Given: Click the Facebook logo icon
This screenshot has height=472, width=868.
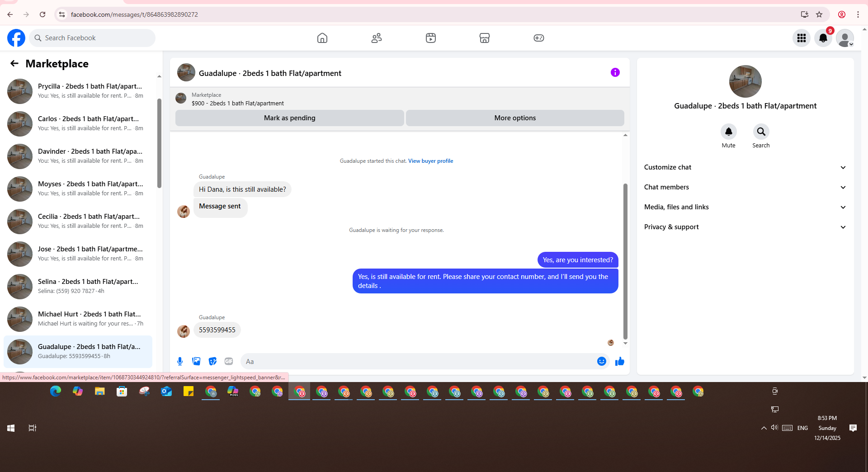Looking at the screenshot, I should coord(16,38).
